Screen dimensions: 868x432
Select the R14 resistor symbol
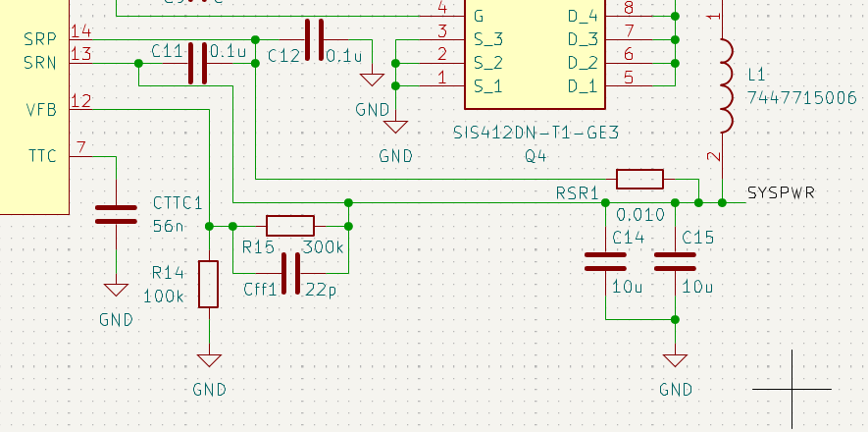pos(209,284)
